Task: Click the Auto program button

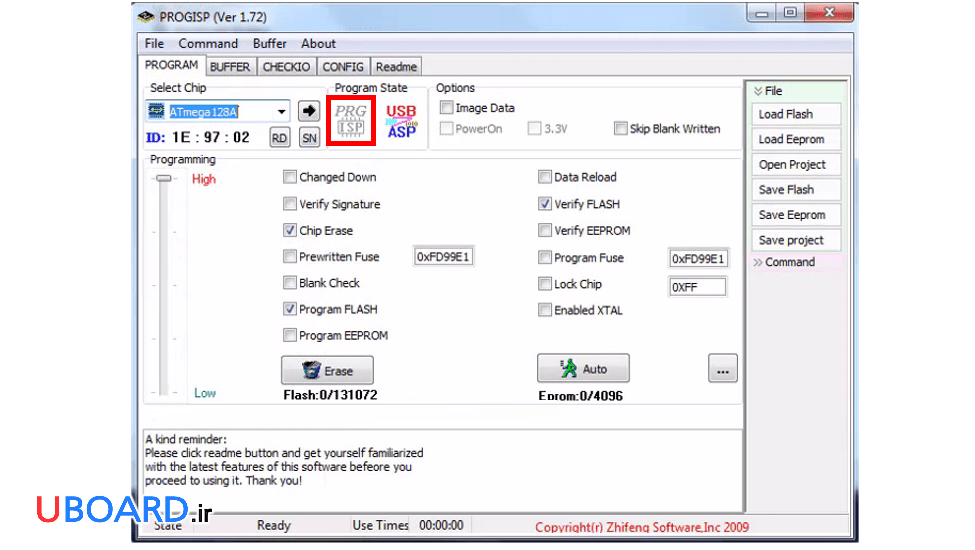Action: (583, 369)
